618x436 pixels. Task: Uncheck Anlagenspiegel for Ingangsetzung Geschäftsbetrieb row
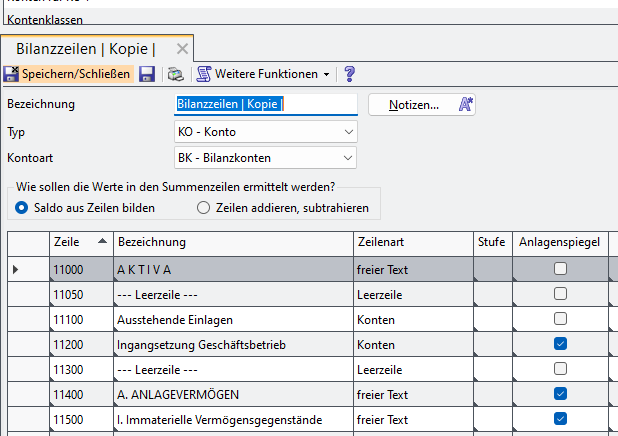[560, 344]
